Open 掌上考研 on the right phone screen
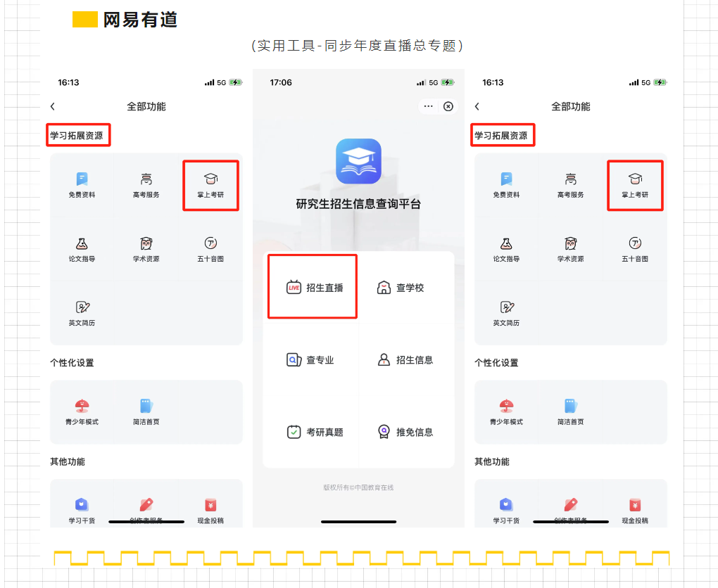This screenshot has width=718, height=588. click(x=635, y=185)
